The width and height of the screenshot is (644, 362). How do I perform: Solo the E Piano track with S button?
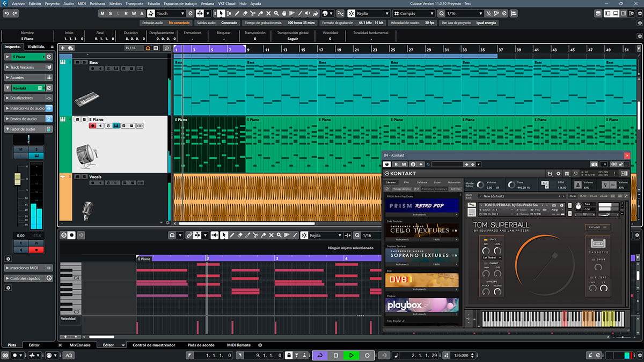click(x=84, y=119)
